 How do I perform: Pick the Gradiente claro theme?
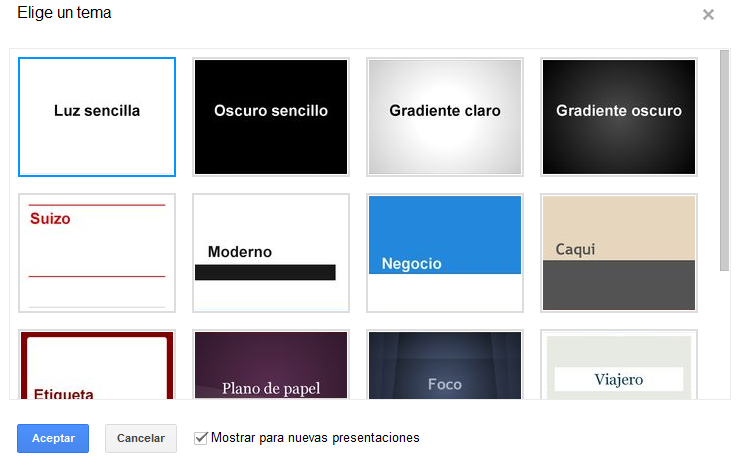point(445,116)
